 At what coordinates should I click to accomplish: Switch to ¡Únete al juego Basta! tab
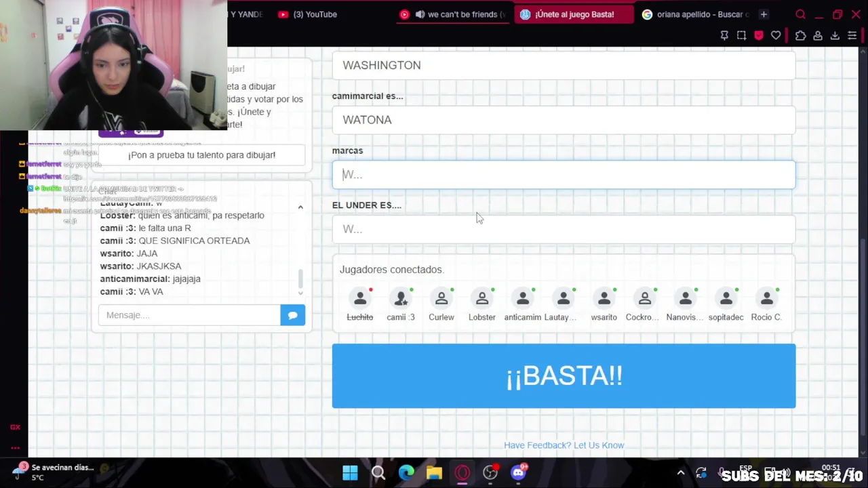574,14
